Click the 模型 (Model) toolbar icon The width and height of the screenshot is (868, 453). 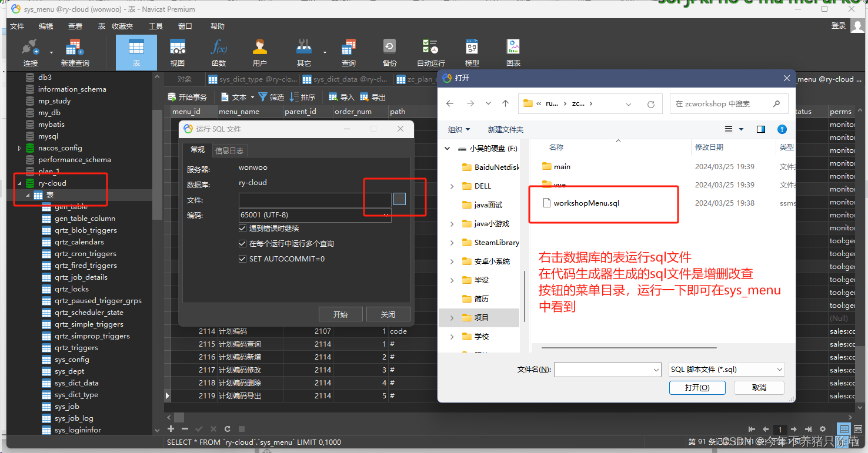click(x=472, y=52)
